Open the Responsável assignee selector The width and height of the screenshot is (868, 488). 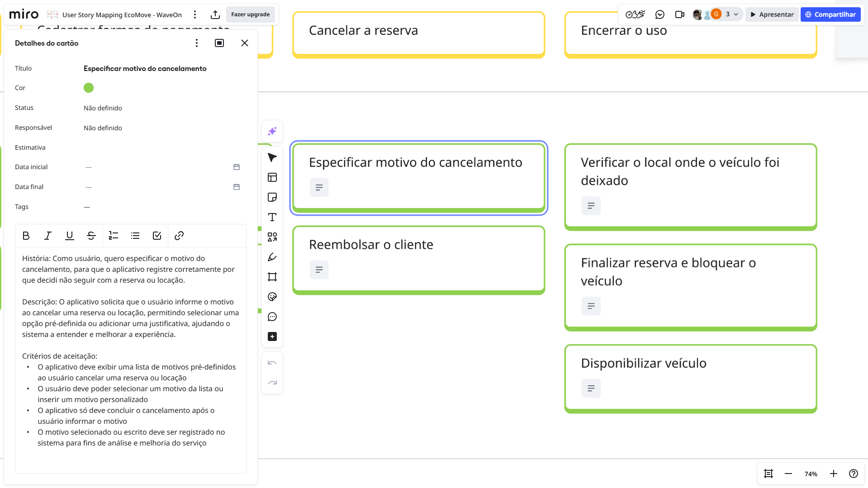pos(103,128)
